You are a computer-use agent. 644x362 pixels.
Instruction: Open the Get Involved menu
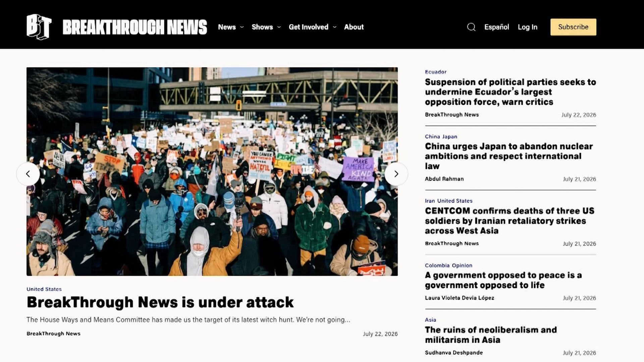(x=309, y=27)
